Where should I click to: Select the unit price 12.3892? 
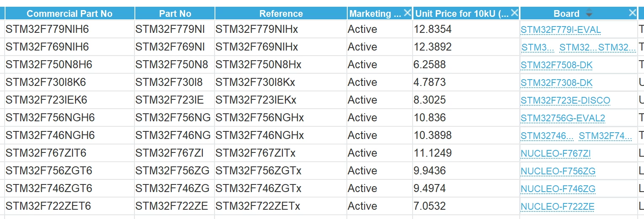[x=432, y=47]
